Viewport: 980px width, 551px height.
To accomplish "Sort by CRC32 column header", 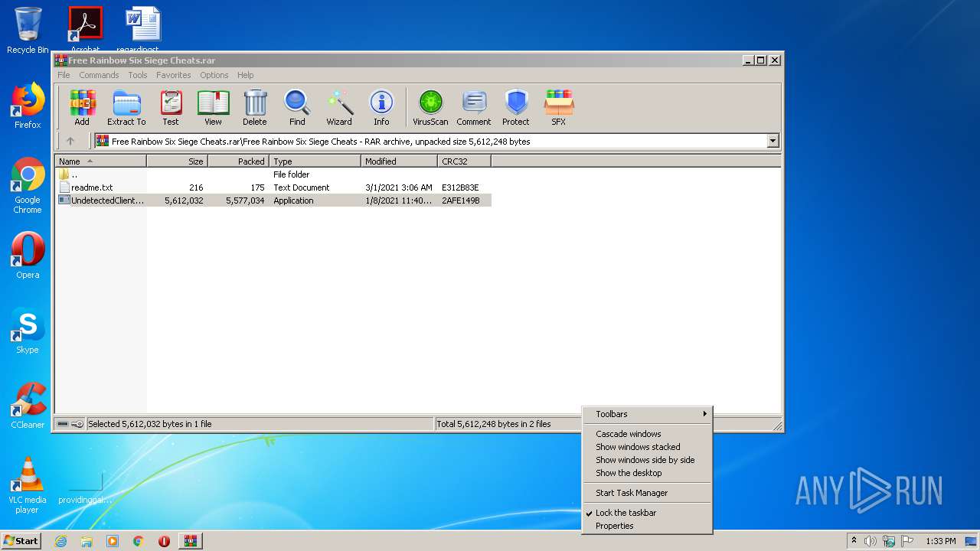I will coord(464,161).
